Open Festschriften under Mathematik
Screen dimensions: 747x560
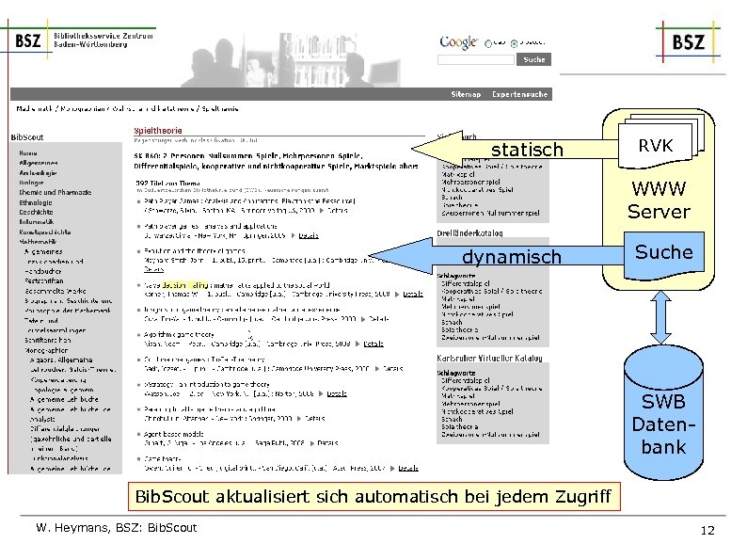coord(44,280)
